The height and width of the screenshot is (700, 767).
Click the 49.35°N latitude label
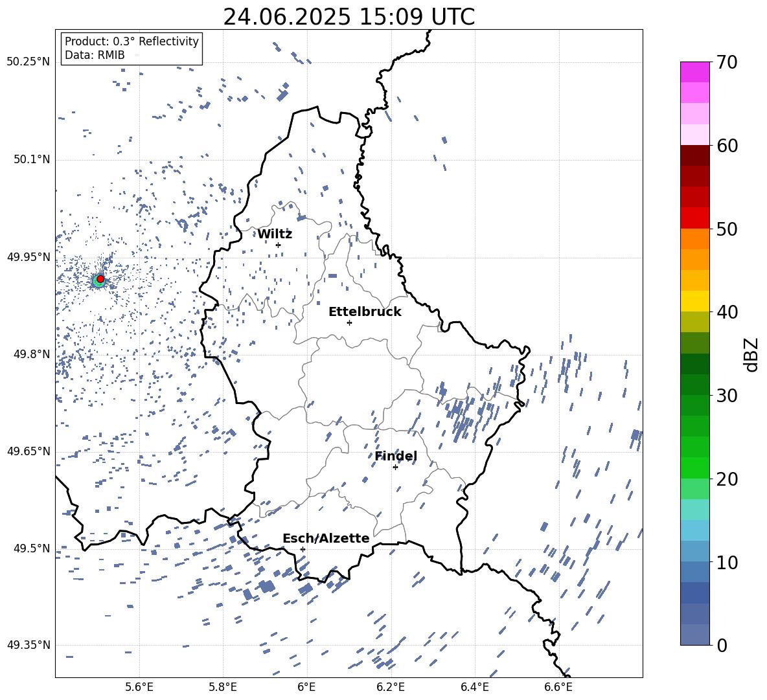(x=29, y=645)
